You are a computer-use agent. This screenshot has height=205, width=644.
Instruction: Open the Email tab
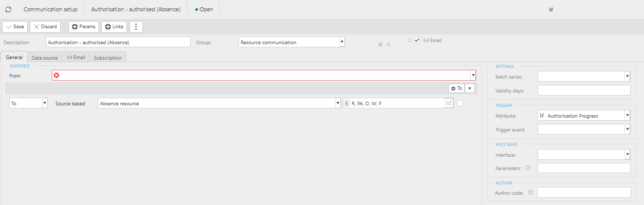click(x=76, y=58)
